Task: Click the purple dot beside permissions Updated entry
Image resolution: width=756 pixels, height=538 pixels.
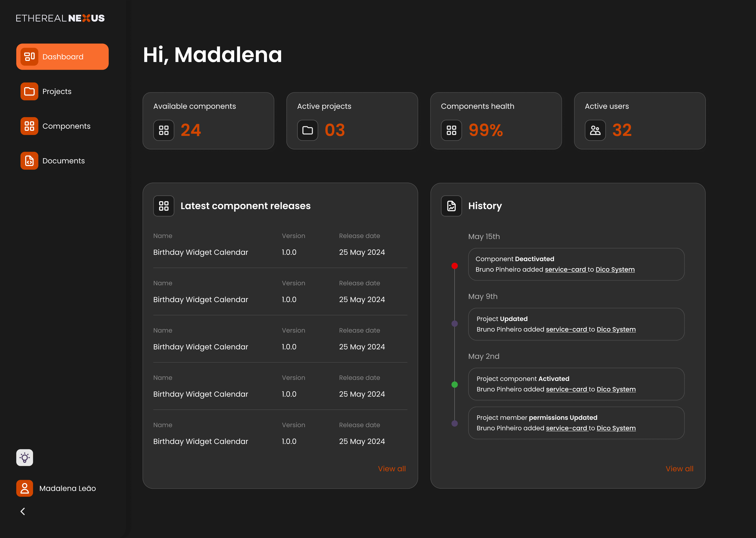Action: (455, 423)
